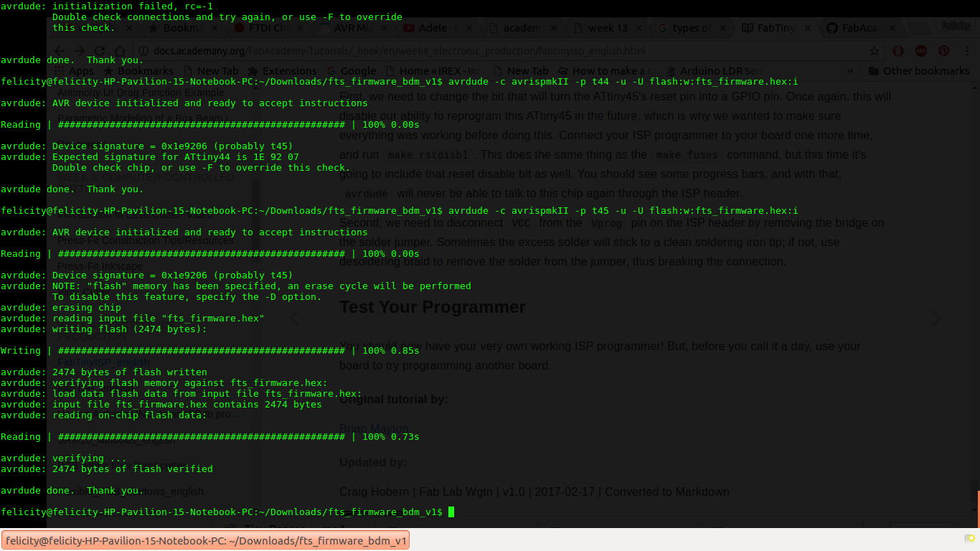The width and height of the screenshot is (980, 551).
Task: Open the Extensions bookmark
Action: pos(281,71)
